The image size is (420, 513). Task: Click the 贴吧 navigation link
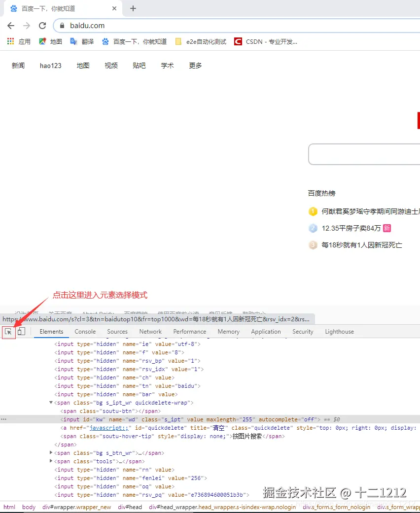tap(139, 66)
